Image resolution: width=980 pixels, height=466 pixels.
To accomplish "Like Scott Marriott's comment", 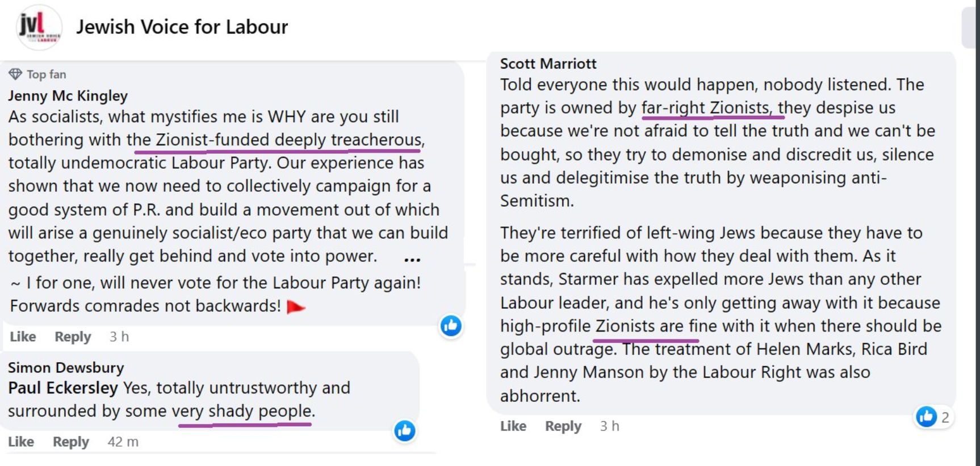I will 513,426.
